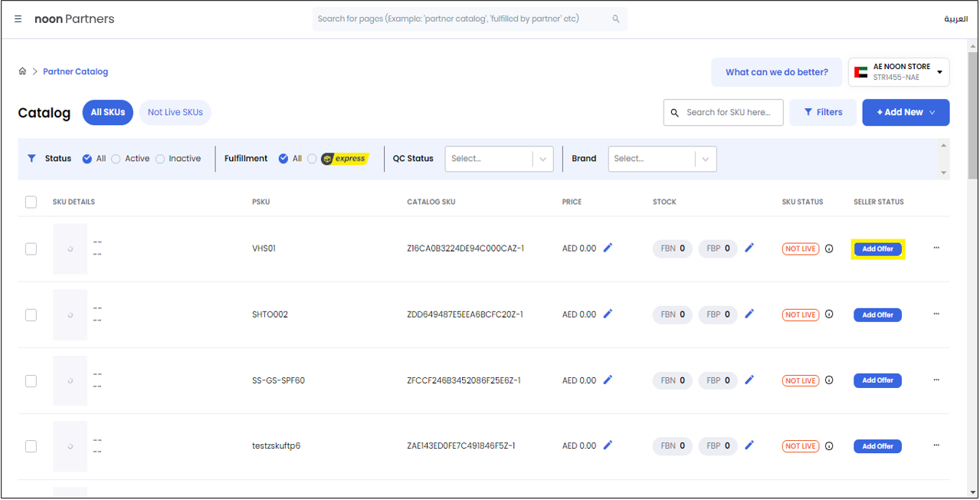The image size is (980, 500).
Task: Click the What can we do better? button
Action: coord(776,72)
